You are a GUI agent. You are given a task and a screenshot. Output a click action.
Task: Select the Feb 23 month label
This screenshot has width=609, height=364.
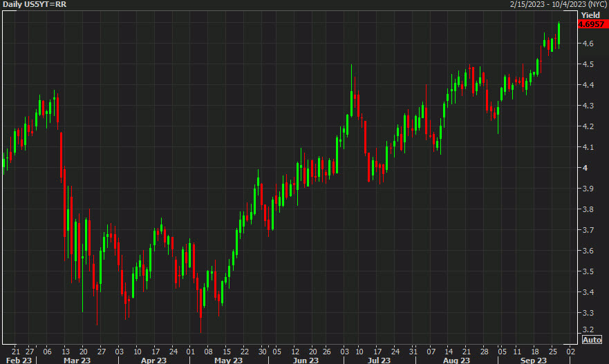pos(19,360)
